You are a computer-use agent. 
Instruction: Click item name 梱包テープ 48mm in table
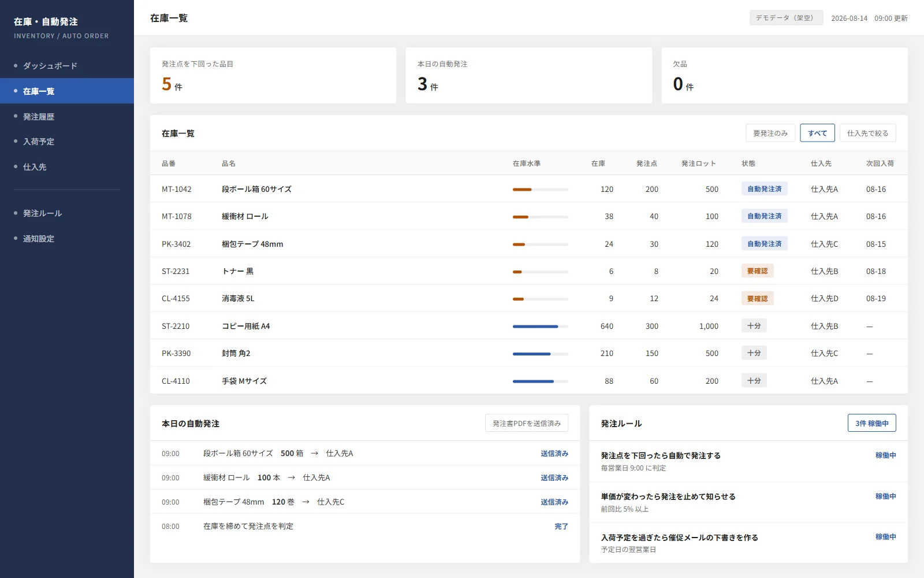pyautogui.click(x=252, y=244)
